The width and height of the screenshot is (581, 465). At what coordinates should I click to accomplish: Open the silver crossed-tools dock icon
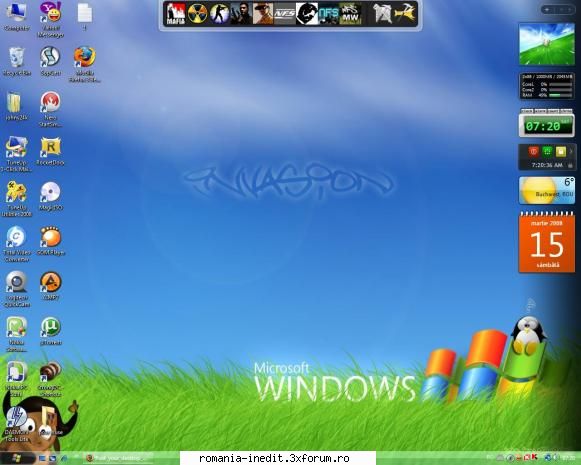pyautogui.click(x=382, y=14)
